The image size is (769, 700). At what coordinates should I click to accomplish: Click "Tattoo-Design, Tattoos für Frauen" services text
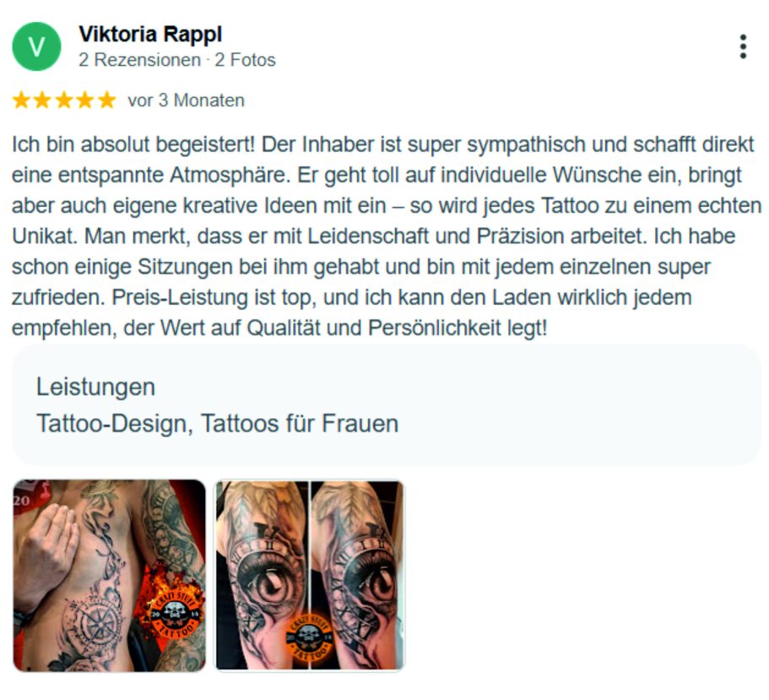click(217, 423)
